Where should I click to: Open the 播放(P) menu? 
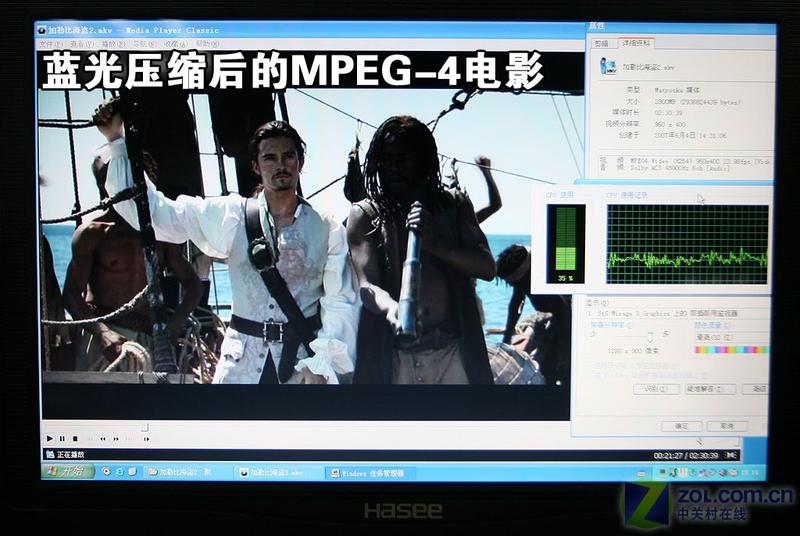[x=113, y=44]
